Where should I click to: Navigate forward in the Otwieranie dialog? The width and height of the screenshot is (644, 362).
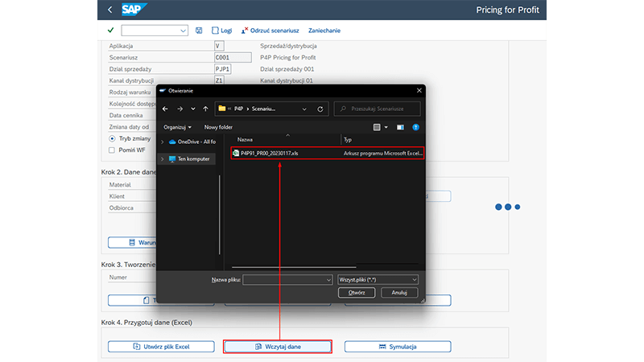[180, 109]
